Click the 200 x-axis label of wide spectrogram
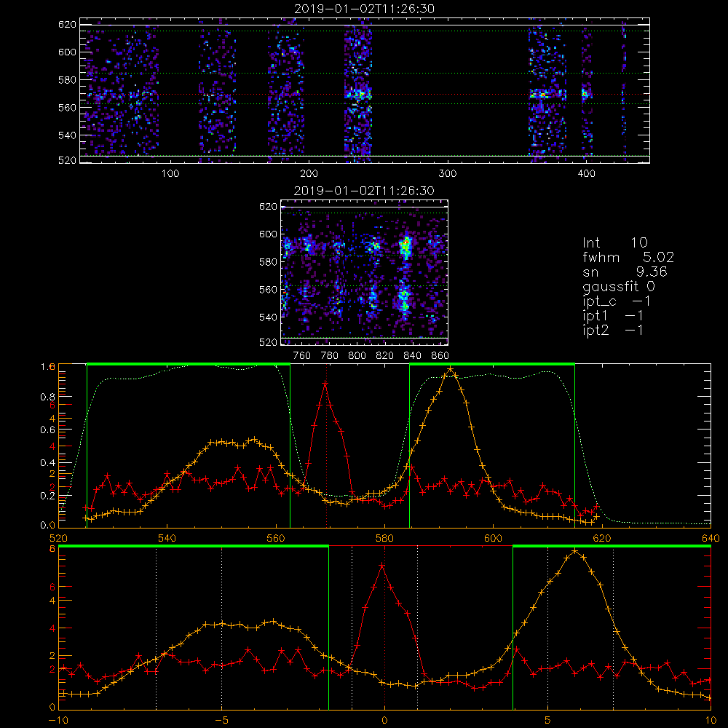The image size is (728, 728). [x=309, y=174]
